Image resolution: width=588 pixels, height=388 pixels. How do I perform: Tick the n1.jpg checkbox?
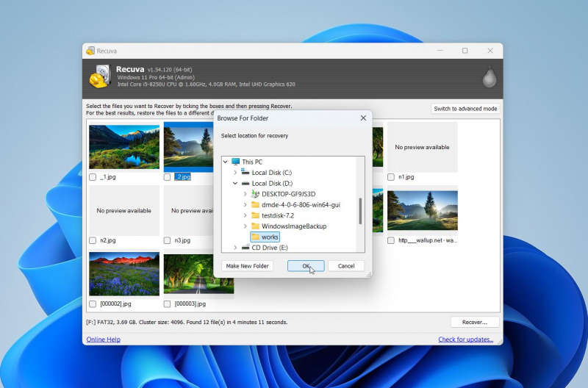pyautogui.click(x=391, y=177)
